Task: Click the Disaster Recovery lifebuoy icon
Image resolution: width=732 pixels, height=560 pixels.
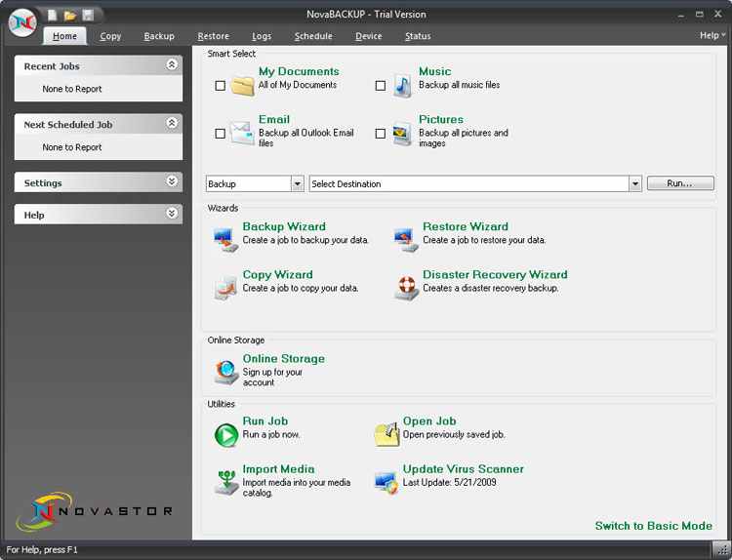Action: [x=405, y=286]
